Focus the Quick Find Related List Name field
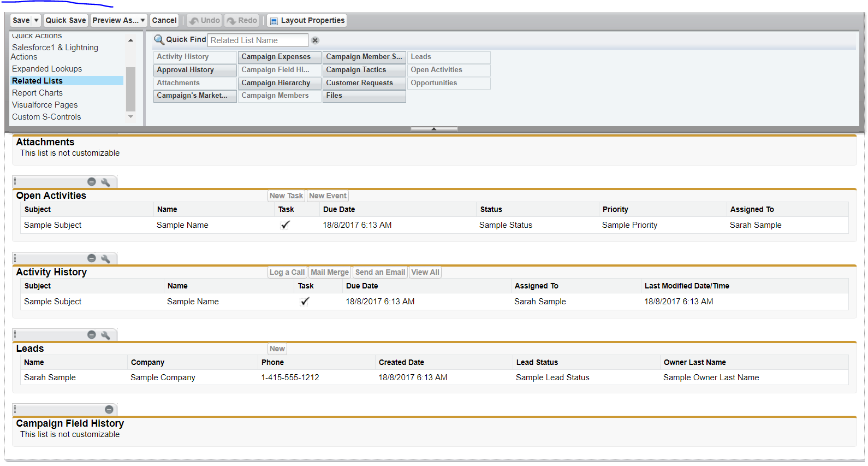Screen dimensions: 868x466 [x=258, y=40]
